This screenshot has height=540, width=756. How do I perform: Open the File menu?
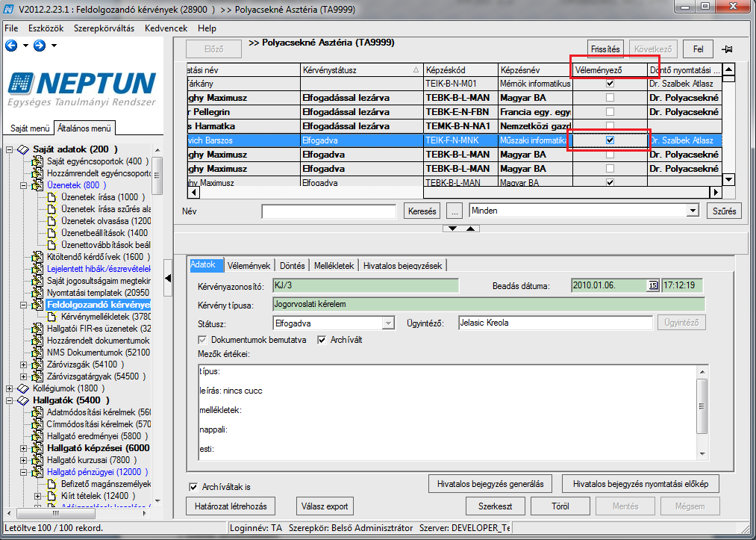(11, 28)
